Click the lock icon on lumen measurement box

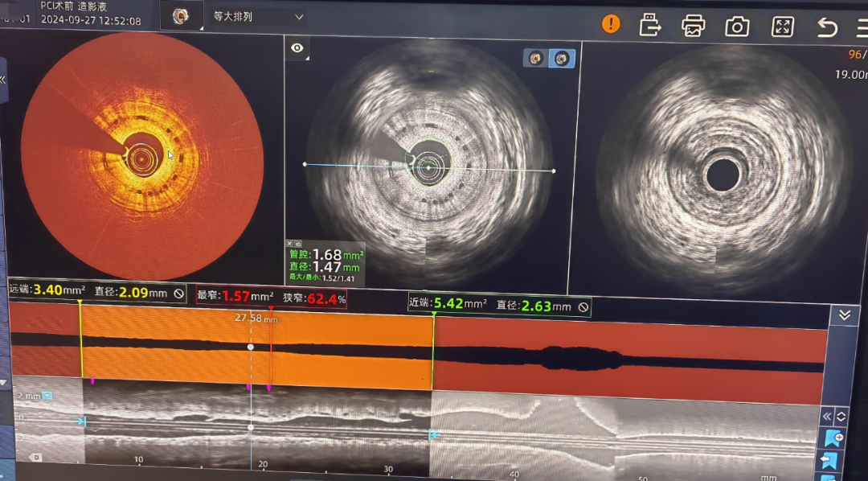pos(298,243)
